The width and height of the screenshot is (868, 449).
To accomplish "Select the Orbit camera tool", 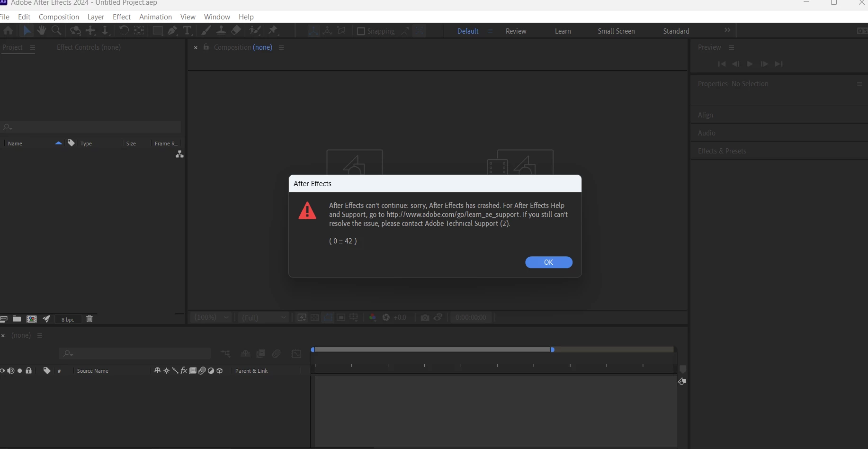I will point(75,31).
